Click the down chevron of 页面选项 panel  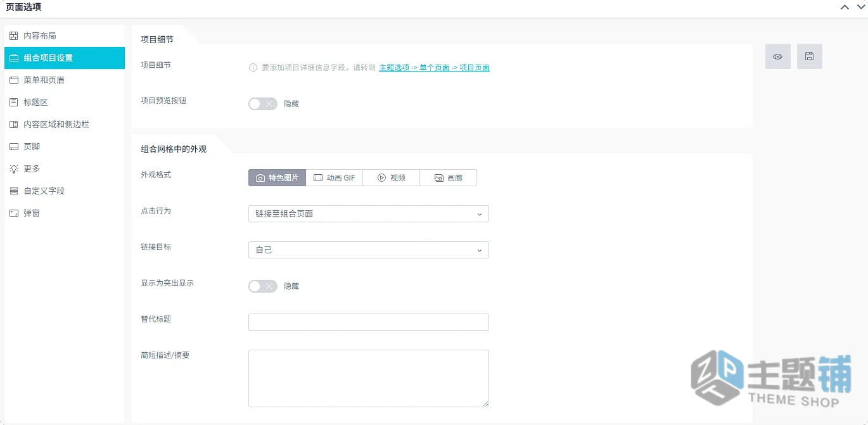pyautogui.click(x=861, y=7)
